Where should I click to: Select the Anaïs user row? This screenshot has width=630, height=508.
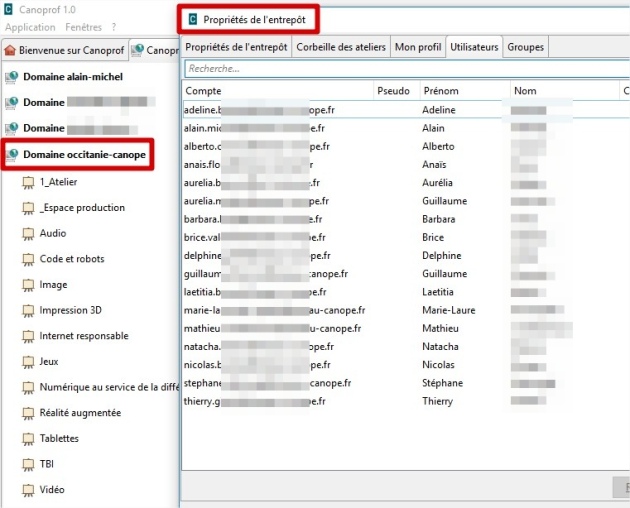pos(406,164)
